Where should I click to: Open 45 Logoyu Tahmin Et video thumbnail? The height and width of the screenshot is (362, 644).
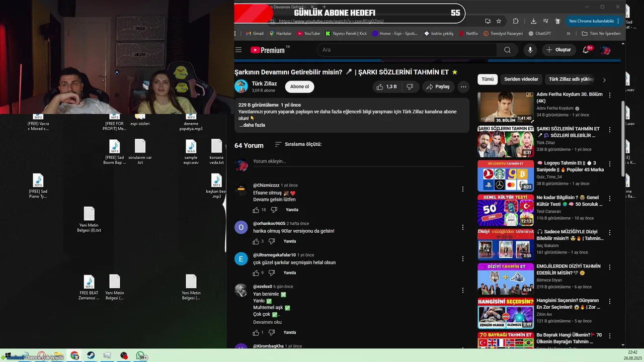pyautogui.click(x=506, y=176)
